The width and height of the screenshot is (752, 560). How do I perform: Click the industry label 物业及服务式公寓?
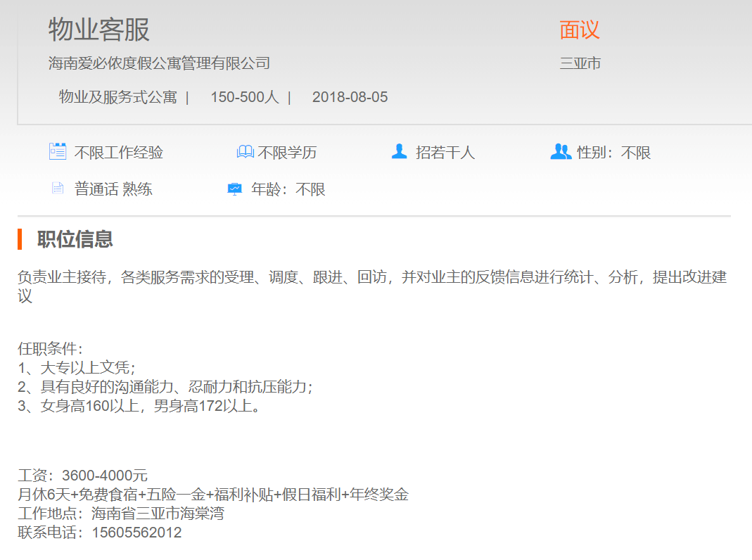(x=117, y=97)
